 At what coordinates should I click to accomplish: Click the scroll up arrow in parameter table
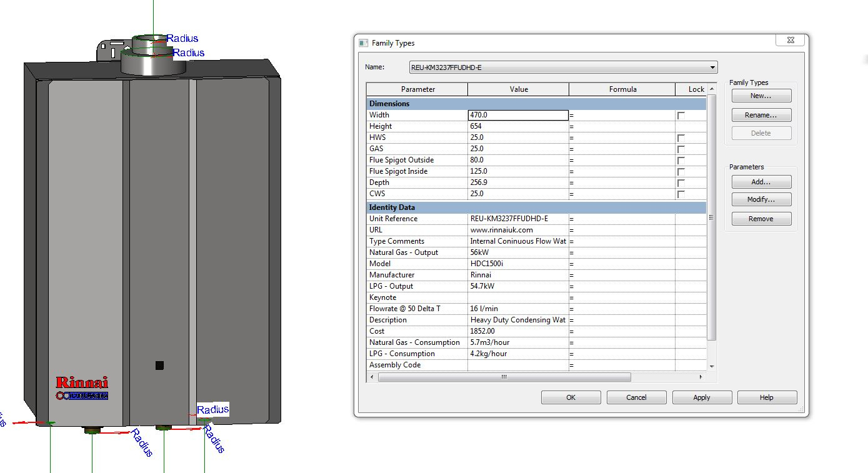coord(712,89)
